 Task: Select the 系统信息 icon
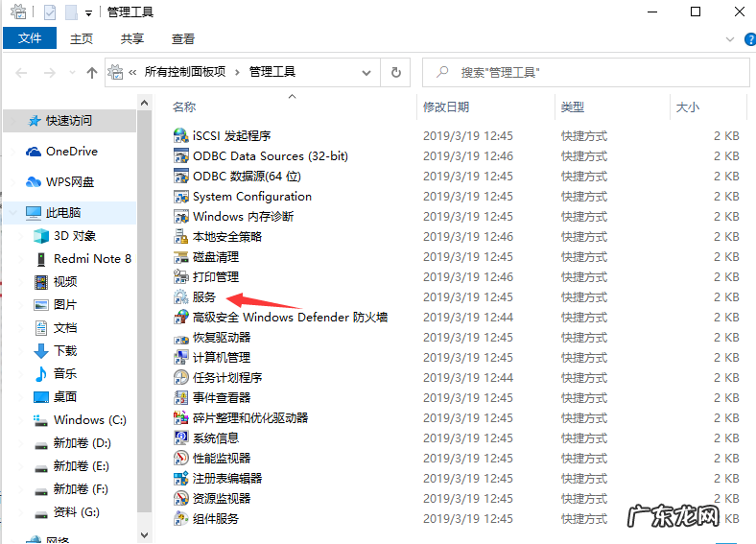click(x=180, y=438)
